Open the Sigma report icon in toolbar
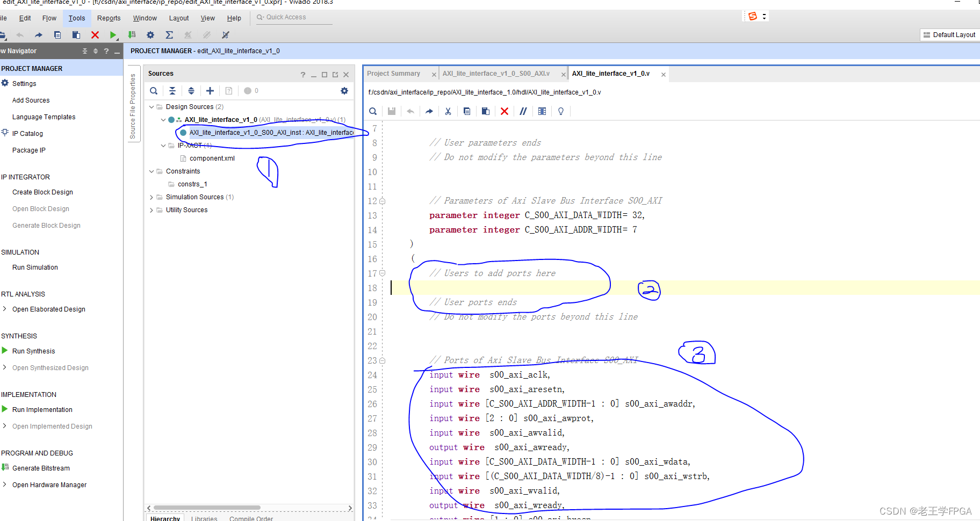The image size is (980, 521). tap(169, 35)
